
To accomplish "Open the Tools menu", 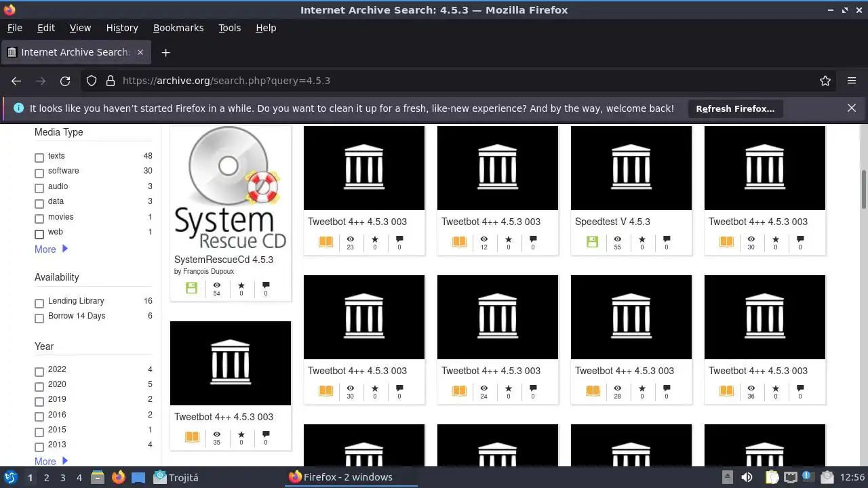I will [x=230, y=28].
